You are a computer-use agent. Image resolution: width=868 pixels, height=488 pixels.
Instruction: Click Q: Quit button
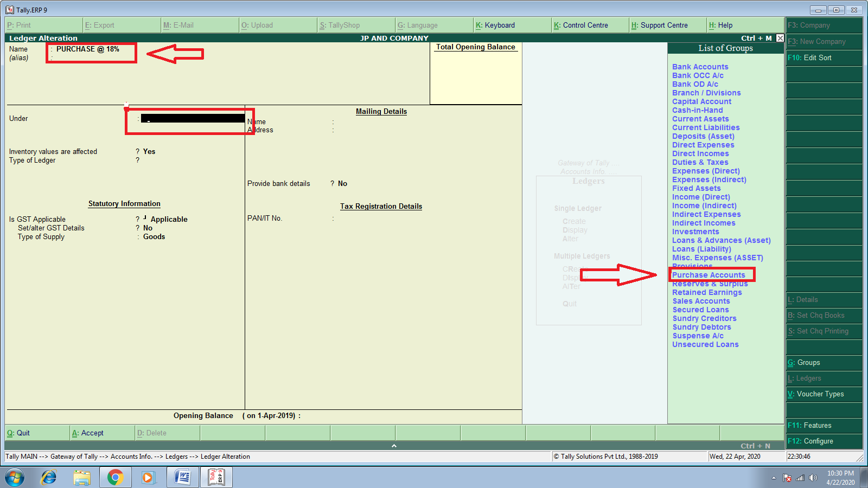click(x=37, y=433)
